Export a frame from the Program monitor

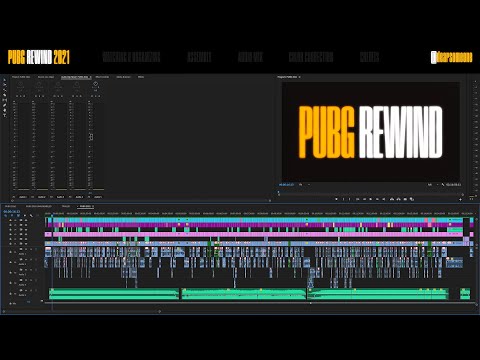click(x=405, y=199)
